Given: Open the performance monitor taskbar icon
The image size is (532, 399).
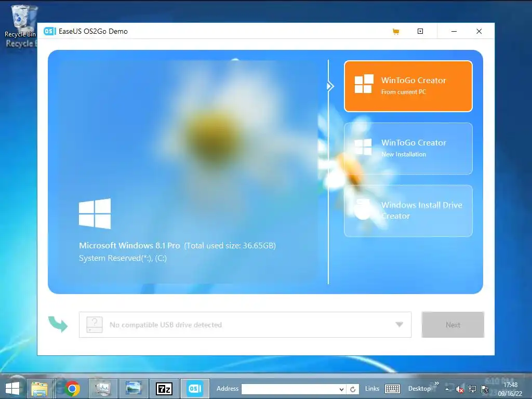Looking at the screenshot, I should [x=102, y=389].
